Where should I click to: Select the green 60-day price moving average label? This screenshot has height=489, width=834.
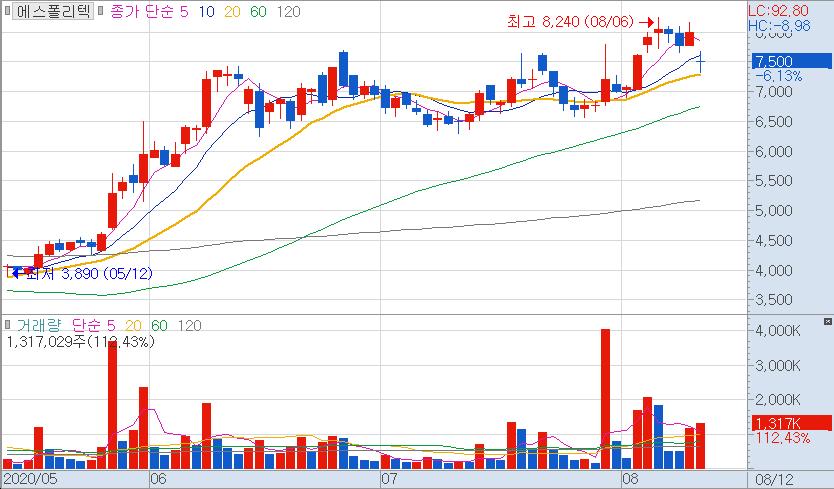coord(258,11)
